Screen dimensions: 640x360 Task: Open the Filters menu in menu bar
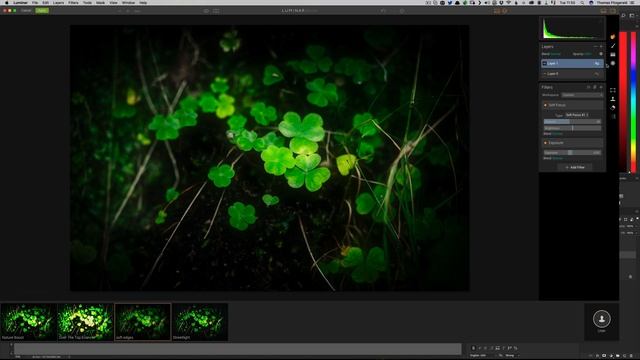pyautogui.click(x=73, y=2)
